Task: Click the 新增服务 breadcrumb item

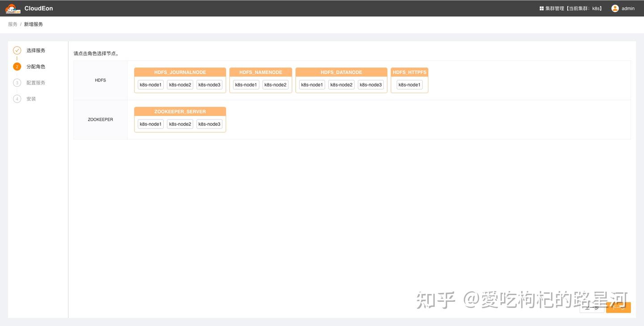Action: 34,24
